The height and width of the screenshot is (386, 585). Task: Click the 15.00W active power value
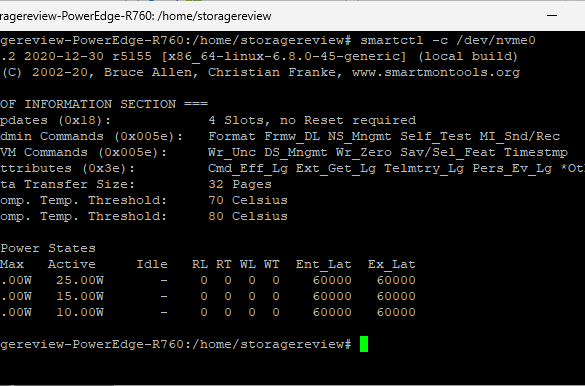click(x=80, y=296)
